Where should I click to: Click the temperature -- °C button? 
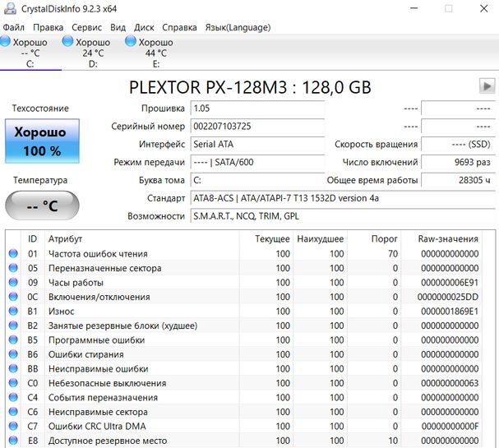[x=42, y=206]
